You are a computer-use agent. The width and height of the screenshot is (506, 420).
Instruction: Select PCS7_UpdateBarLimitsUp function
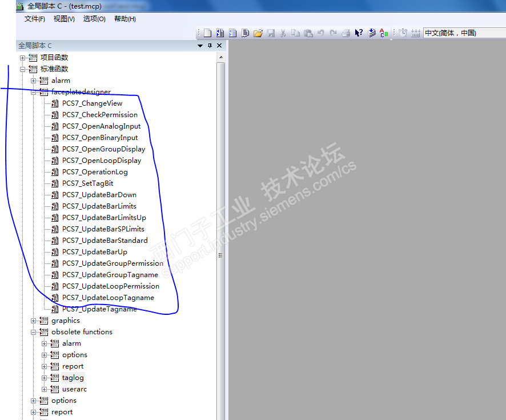[x=104, y=218]
